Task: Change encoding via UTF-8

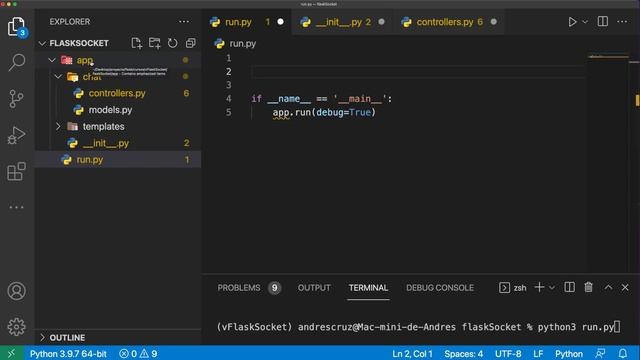Action: pyautogui.click(x=508, y=353)
